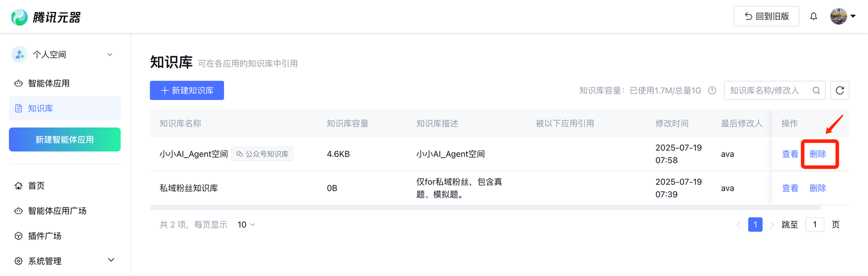
Task: Expand the 系统管理 menu section
Action: (111, 260)
